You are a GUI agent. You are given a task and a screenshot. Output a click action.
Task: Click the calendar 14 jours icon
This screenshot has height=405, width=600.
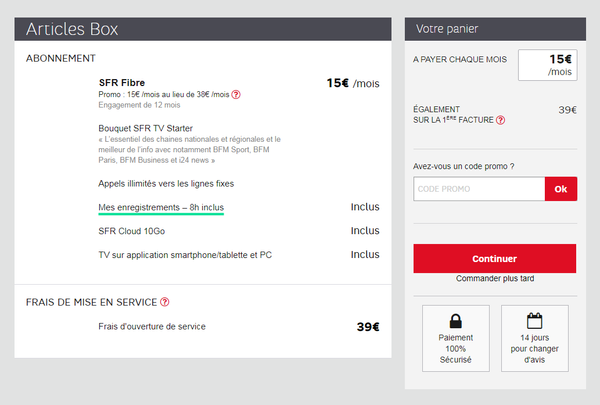click(x=534, y=321)
